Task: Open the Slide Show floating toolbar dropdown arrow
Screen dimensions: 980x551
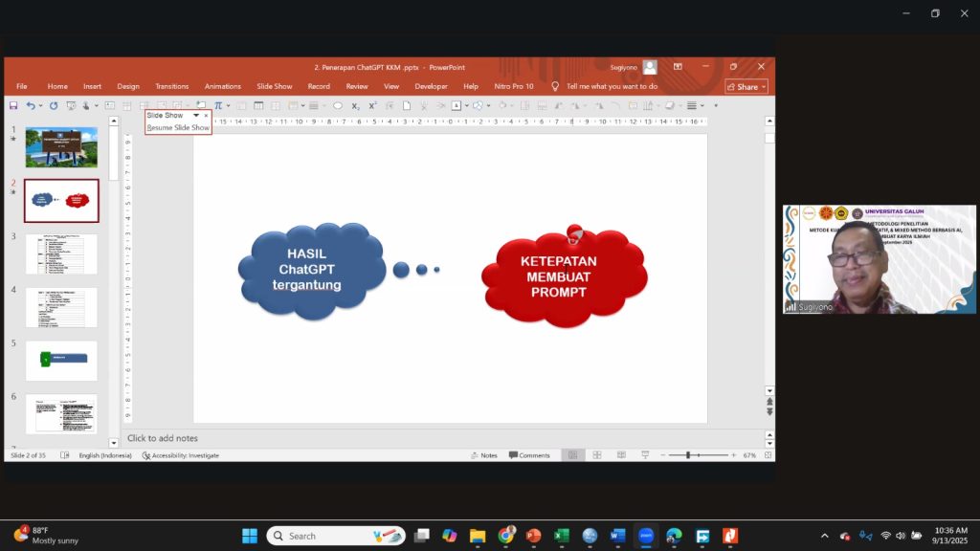Action: pos(196,115)
